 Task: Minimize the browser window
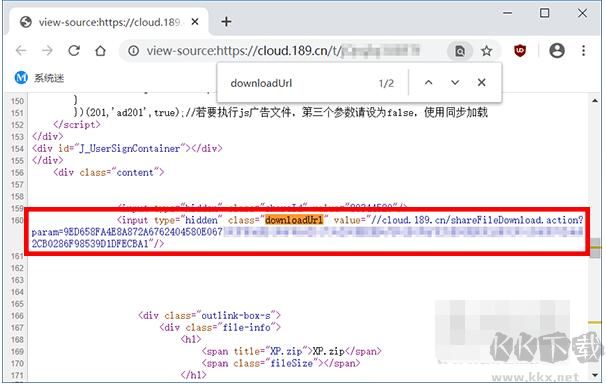tap(507, 13)
